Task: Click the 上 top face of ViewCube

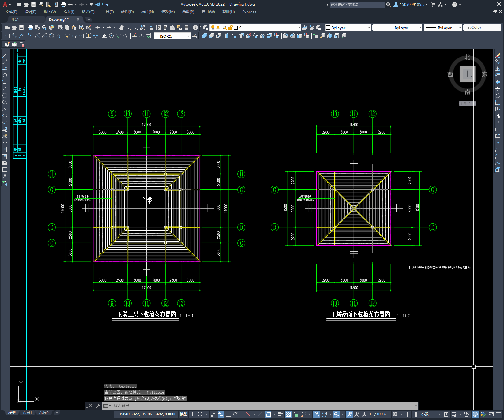Action: click(467, 74)
